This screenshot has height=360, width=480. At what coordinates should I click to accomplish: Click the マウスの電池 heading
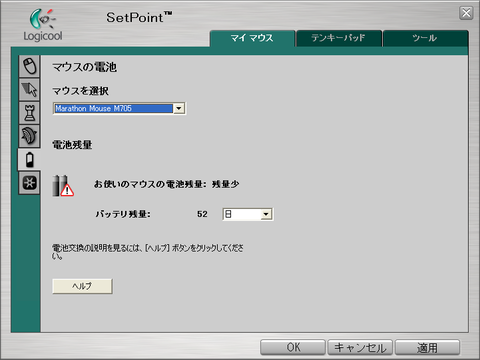(85, 67)
